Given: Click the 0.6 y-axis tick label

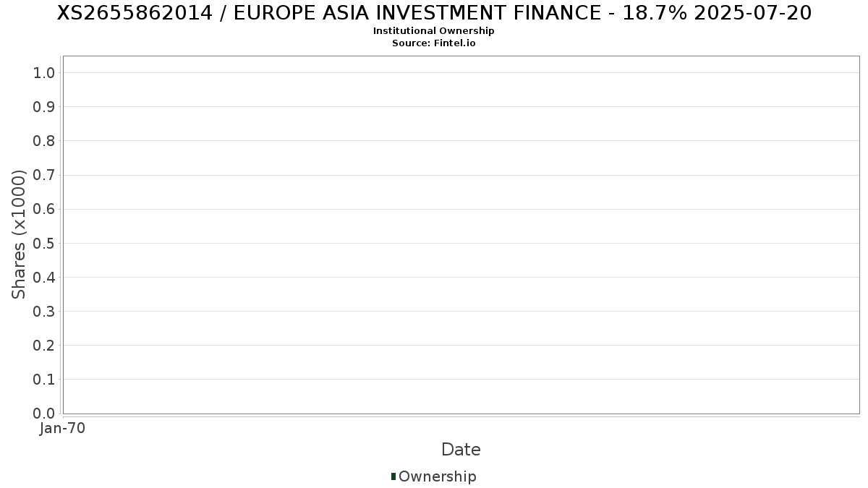Looking at the screenshot, I should point(44,209).
